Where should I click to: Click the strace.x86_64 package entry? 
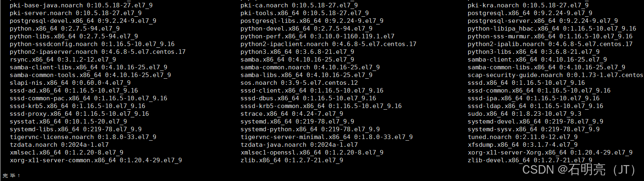[291, 114]
